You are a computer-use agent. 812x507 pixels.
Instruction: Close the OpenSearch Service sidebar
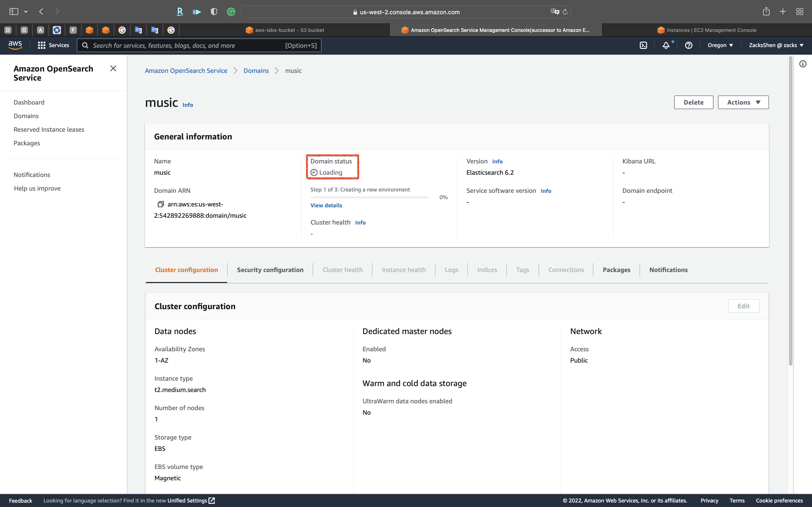point(113,68)
